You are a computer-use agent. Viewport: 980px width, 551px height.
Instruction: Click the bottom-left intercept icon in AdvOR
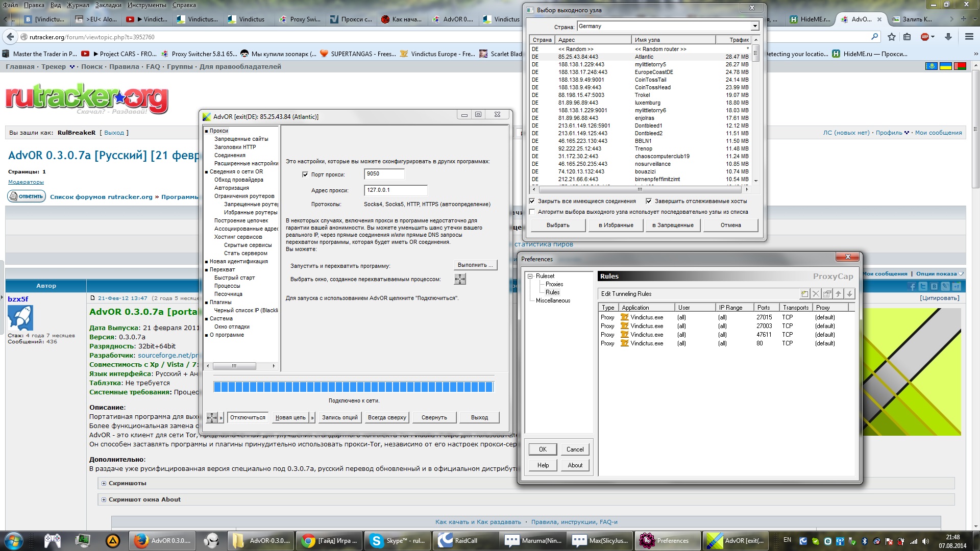212,417
